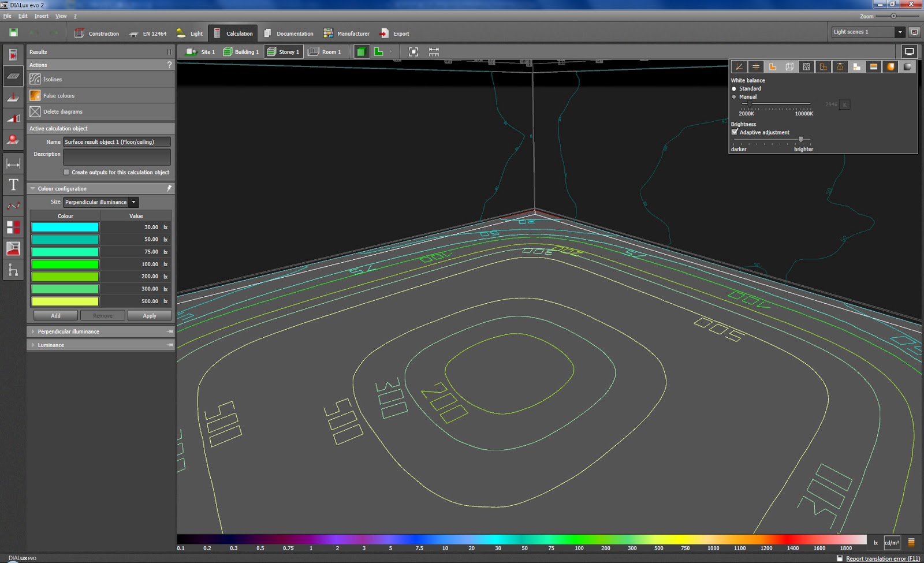Click the 500.00 lx yellow colour swatch

tap(65, 301)
